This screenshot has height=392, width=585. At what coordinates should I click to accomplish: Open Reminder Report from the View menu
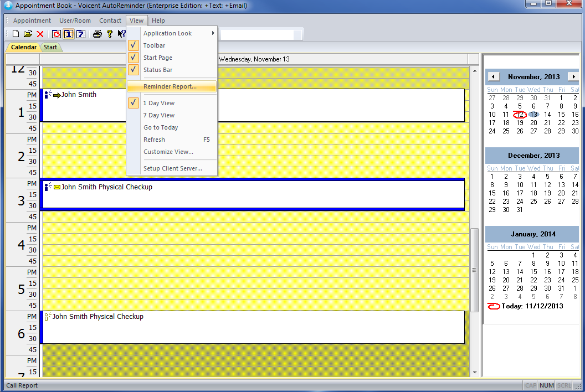click(x=170, y=86)
